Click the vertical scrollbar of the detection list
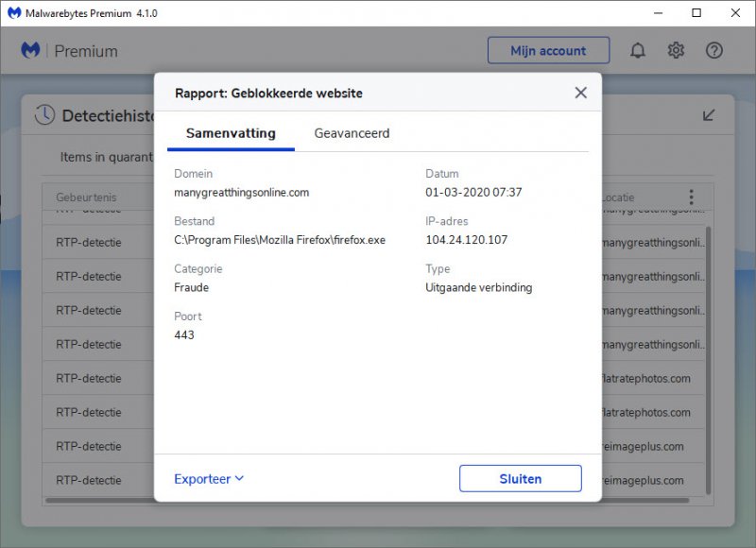 click(x=708, y=360)
